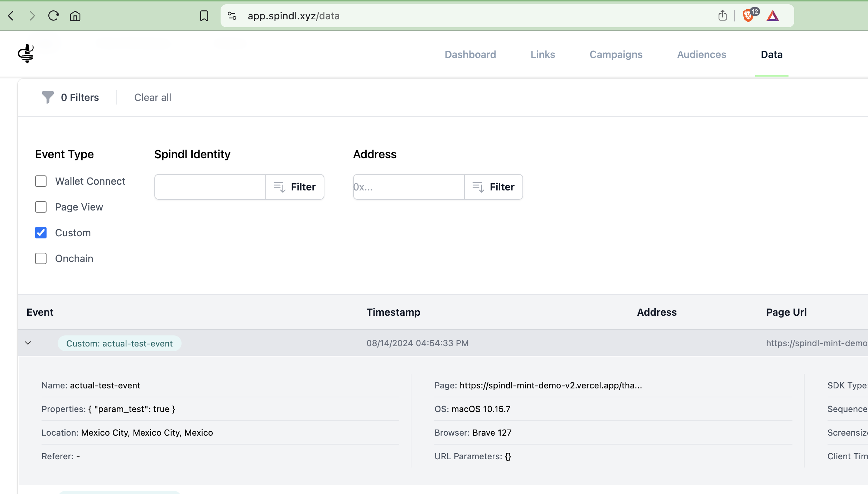Click the Page spindl-mint-demo-v2 link text

pyautogui.click(x=551, y=385)
